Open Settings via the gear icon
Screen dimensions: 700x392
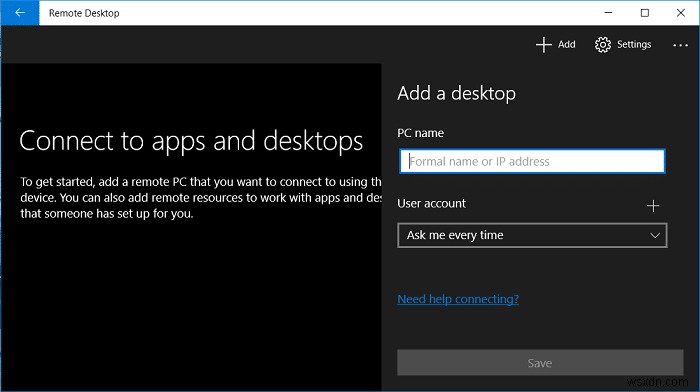603,45
